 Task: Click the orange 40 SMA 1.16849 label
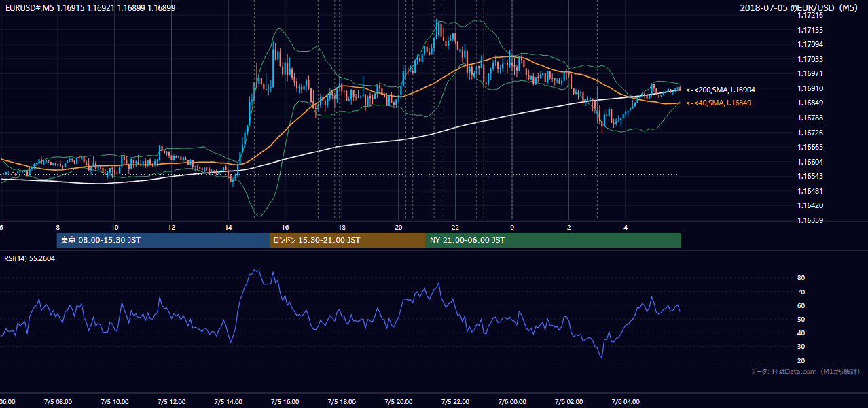[x=719, y=103]
